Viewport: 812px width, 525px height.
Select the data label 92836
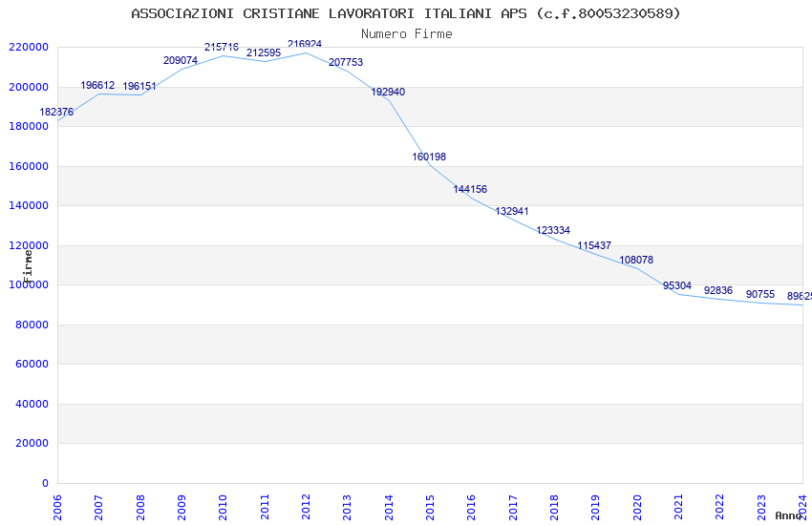718,291
